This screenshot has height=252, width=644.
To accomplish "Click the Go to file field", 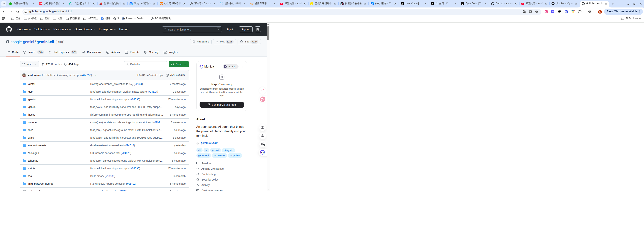I will pos(145,64).
